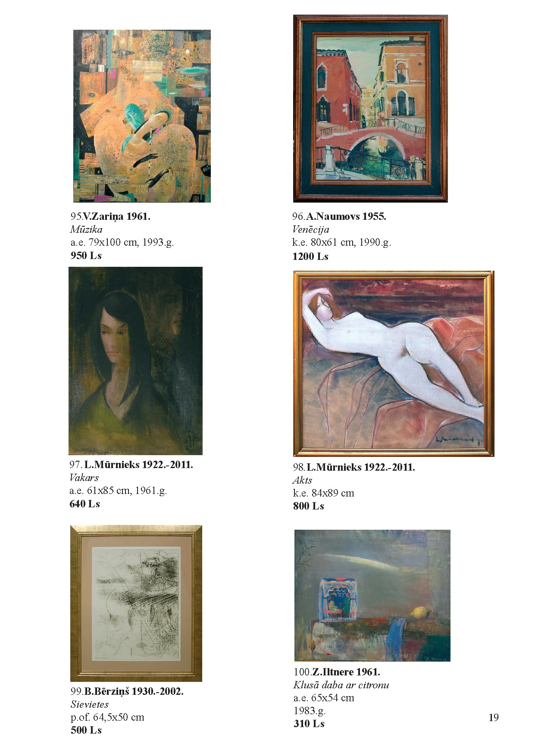Click the first L.Mūrnieks heading, lot 97
This screenshot has width=535, height=756.
click(x=138, y=465)
